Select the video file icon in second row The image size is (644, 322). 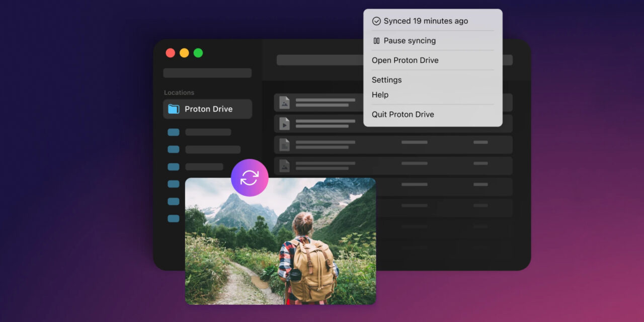[x=285, y=123]
